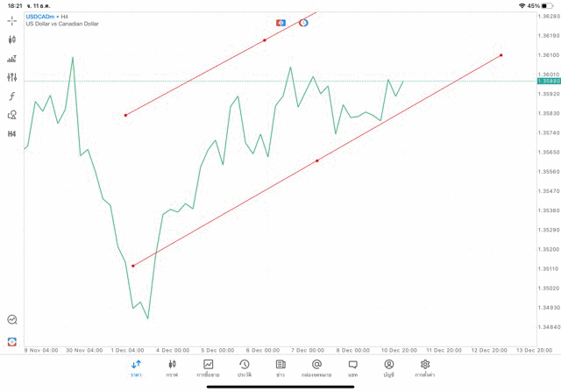Open the indicators list (f icon)
Viewport: 561px width, 392px height.
pyautogui.click(x=12, y=96)
